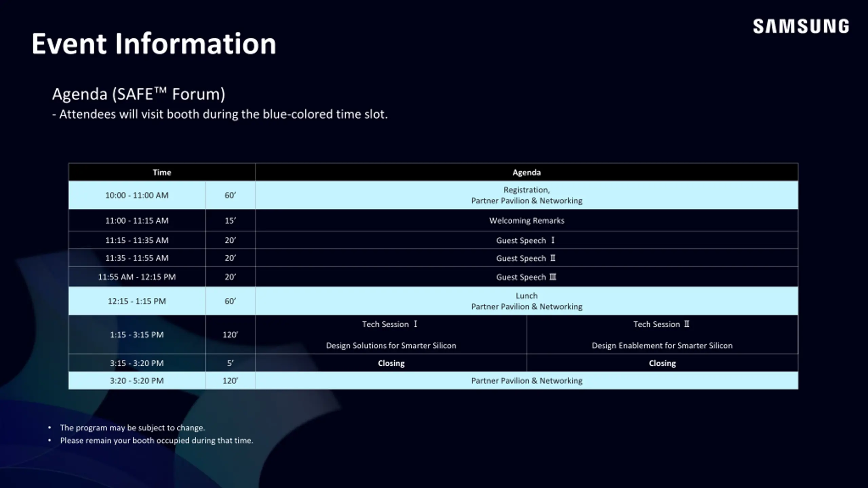Viewport: 868px width, 488px height.
Task: Select the Event Information title
Action: (154, 43)
